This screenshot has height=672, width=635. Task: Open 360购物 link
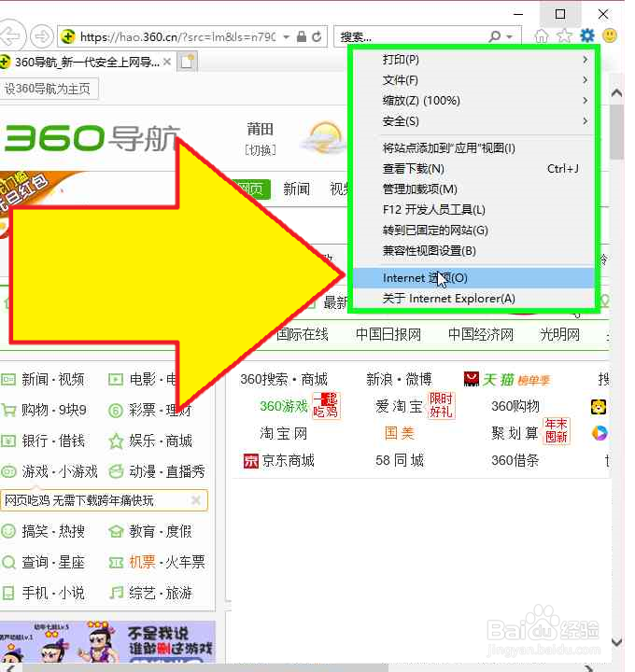(515, 406)
